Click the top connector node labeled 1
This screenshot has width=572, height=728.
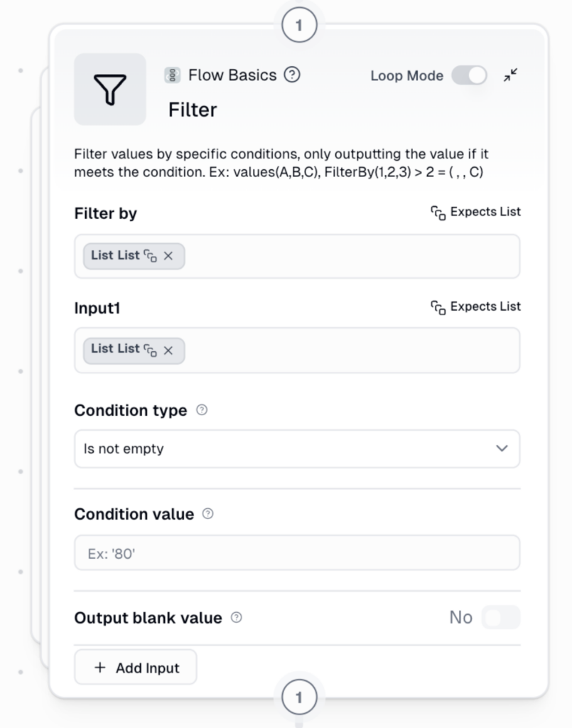pos(298,26)
